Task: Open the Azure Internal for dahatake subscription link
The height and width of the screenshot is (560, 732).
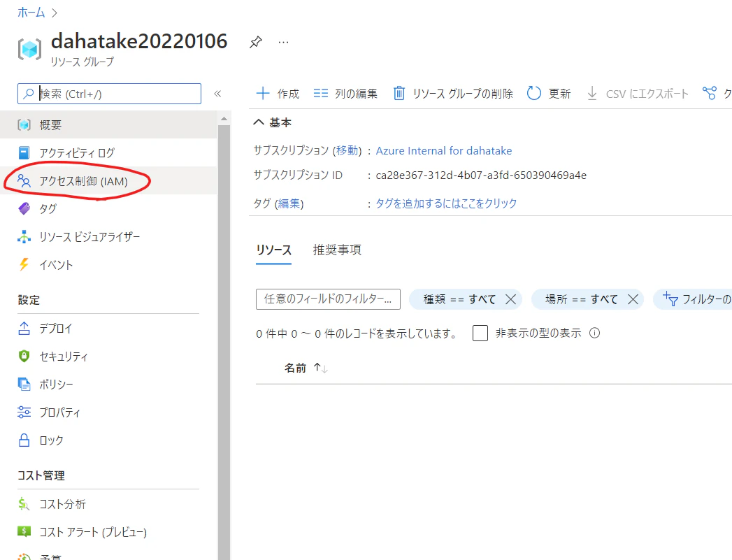Action: coord(444,151)
